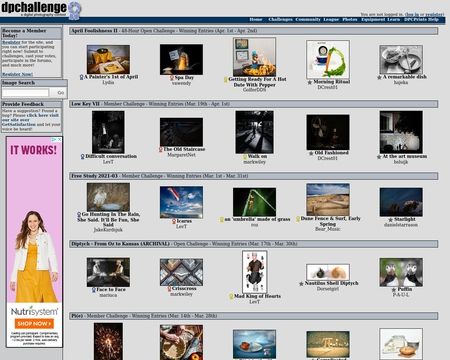Open the Crisscross photo thumbnail
450x360 pixels.
tap(181, 272)
